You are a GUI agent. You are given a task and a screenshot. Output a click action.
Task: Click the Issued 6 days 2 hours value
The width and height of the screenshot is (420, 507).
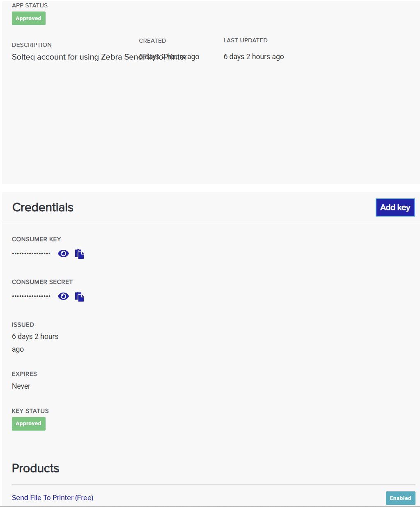click(35, 336)
